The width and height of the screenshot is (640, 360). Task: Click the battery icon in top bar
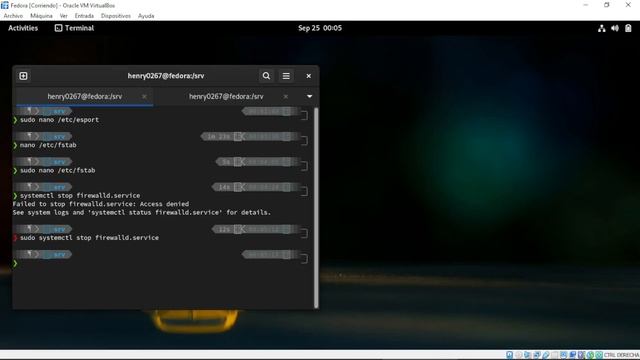pos(628,28)
